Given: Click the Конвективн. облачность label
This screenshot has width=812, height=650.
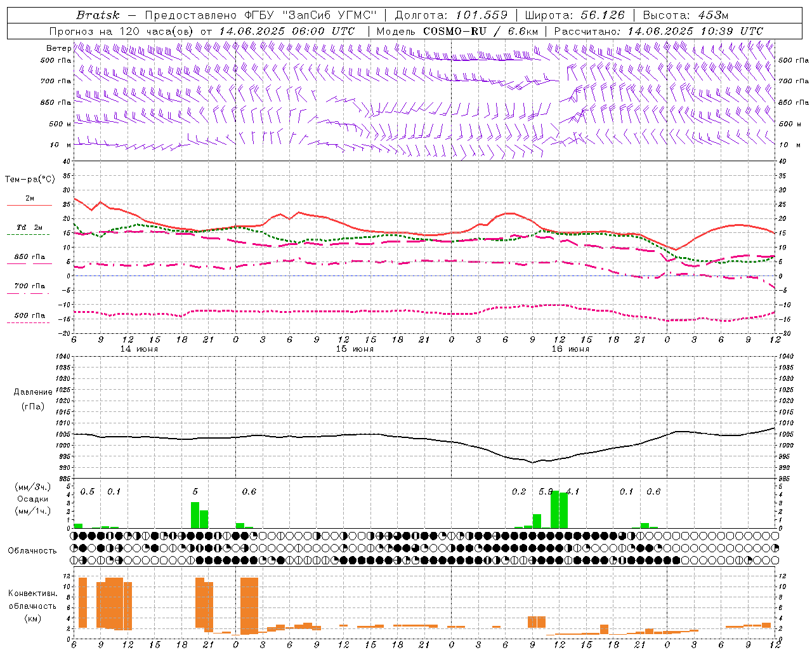Looking at the screenshot, I should pyautogui.click(x=32, y=600).
